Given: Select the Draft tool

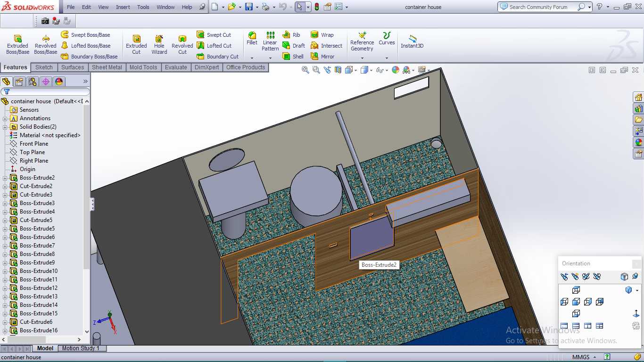Looking at the screenshot, I should coord(294,46).
